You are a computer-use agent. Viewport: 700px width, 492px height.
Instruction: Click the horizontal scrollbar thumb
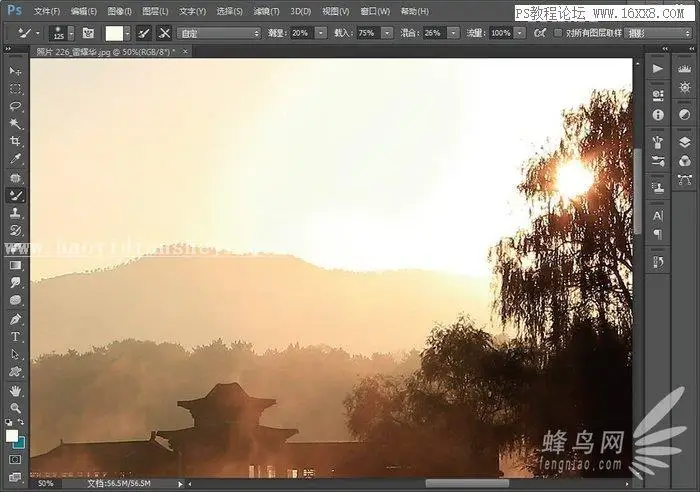click(x=467, y=483)
